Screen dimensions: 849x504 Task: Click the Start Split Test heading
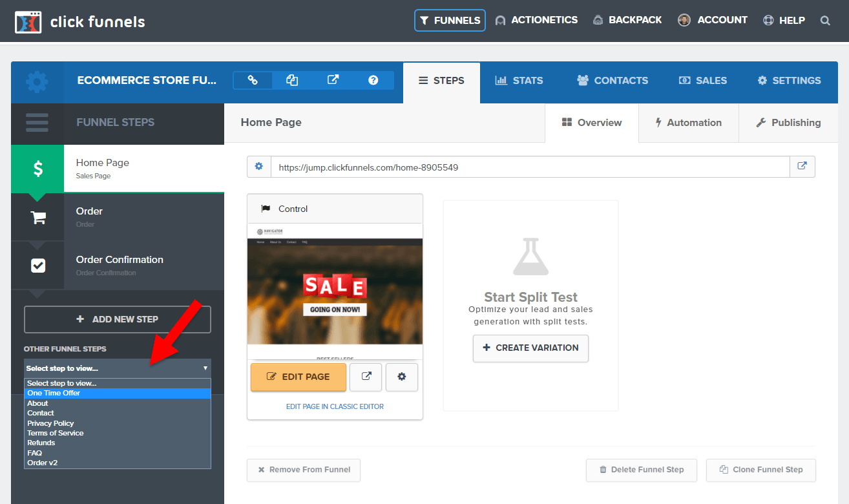tap(530, 297)
